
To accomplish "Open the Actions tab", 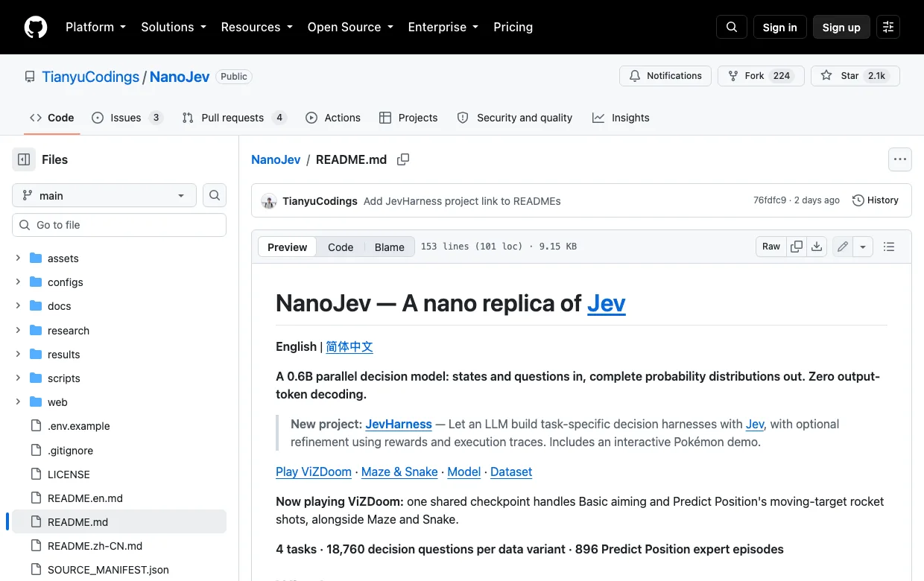I will coord(332,118).
